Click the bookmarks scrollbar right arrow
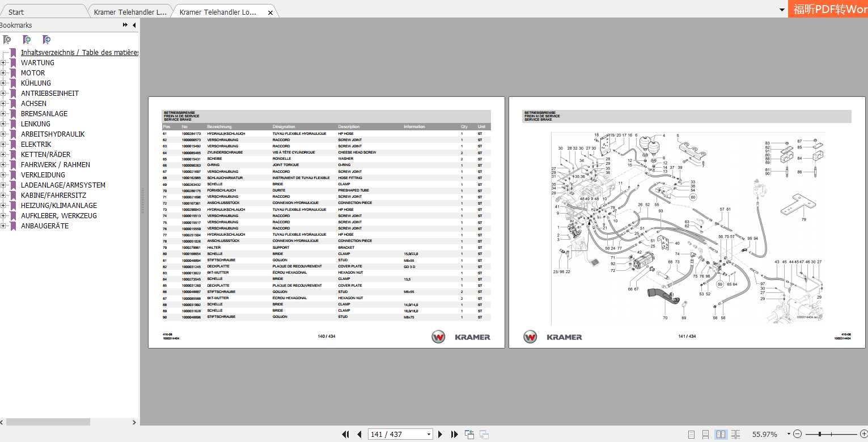 [134, 422]
